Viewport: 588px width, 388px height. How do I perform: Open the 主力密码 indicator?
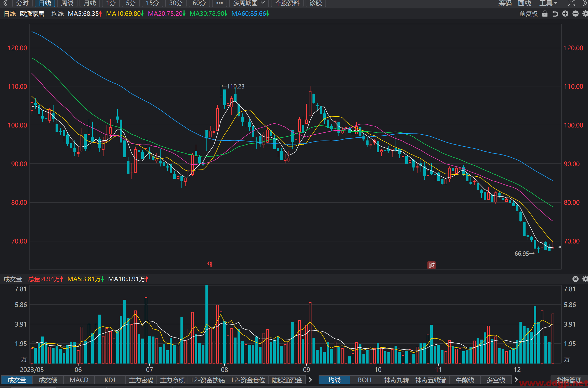click(141, 380)
